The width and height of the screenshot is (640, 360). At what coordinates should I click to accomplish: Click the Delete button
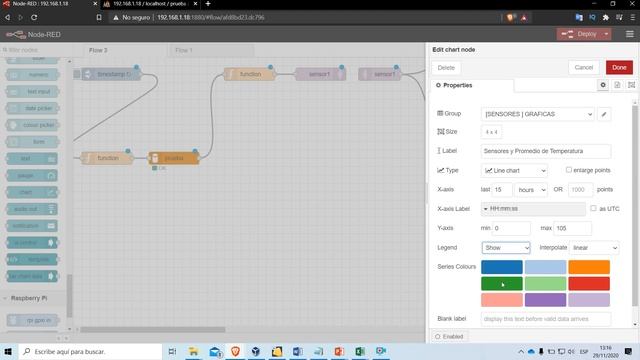(x=446, y=68)
